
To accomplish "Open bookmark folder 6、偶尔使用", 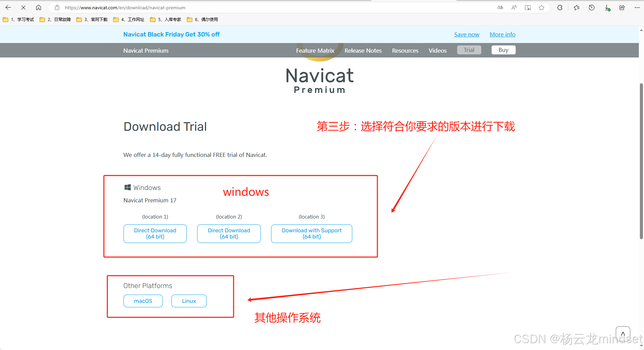I will point(203,20).
